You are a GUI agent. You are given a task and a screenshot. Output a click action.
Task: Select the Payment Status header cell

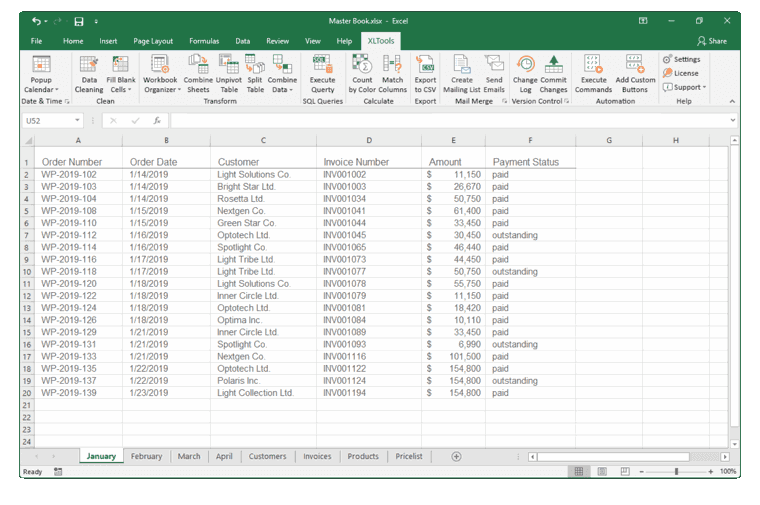(530, 162)
